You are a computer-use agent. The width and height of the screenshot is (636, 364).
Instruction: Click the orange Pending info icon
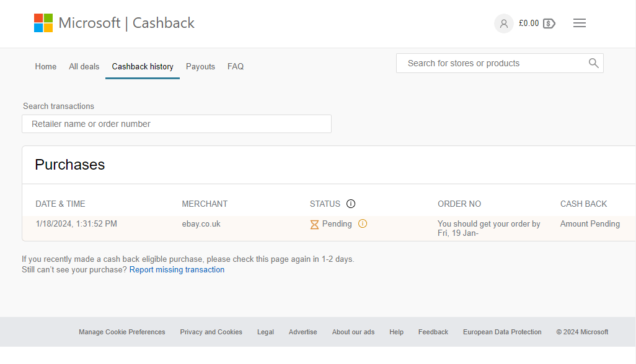coord(363,223)
